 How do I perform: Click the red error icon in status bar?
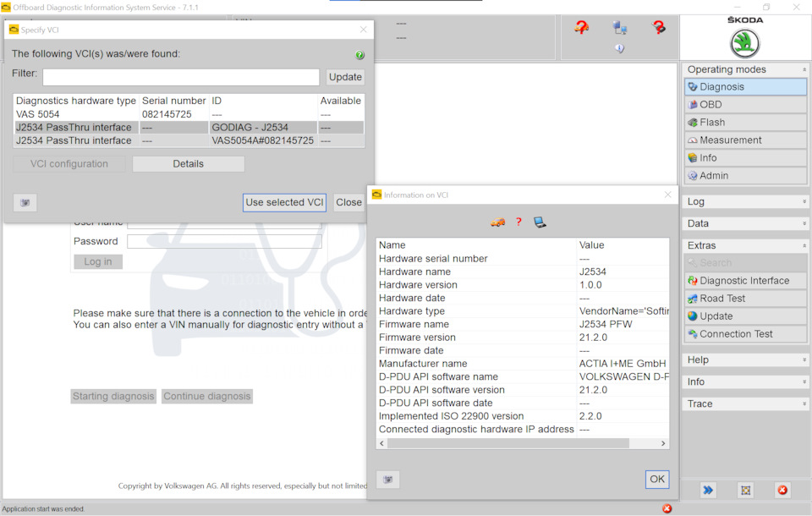tap(667, 508)
